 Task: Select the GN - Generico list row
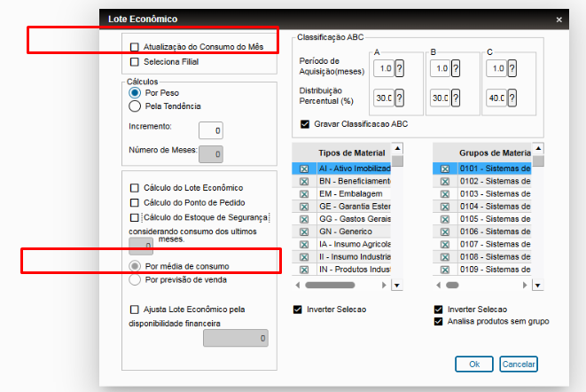click(341, 231)
